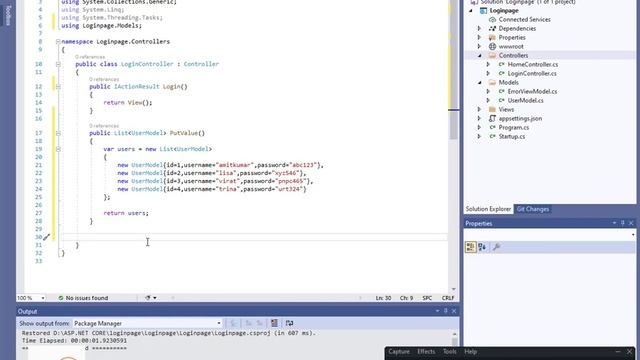Collapse the LoginController class outline
The width and height of the screenshot is (640, 360).
click(x=58, y=64)
